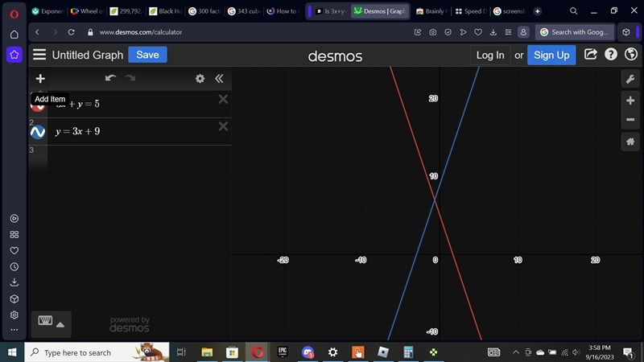
Task: Open the Graph Settings wrench
Action: (630, 79)
